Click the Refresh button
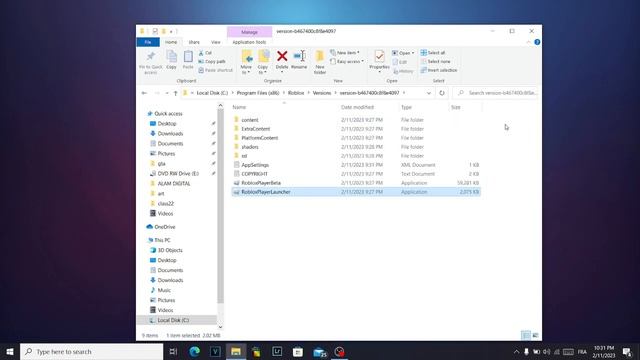Image resolution: width=640 pixels, height=360 pixels. pyautogui.click(x=442, y=93)
